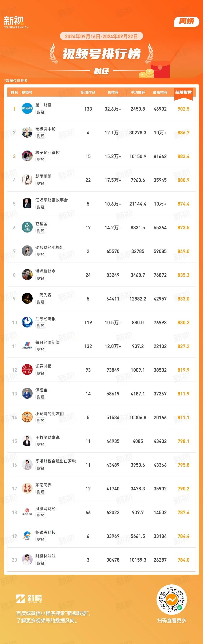The image size is (203, 644).
Task: Select the 东南商界 logo avatar
Action: coord(27,489)
